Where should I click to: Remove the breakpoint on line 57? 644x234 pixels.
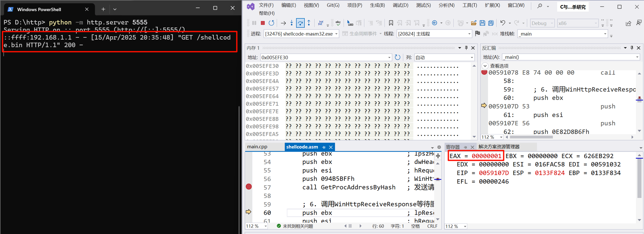click(x=248, y=187)
